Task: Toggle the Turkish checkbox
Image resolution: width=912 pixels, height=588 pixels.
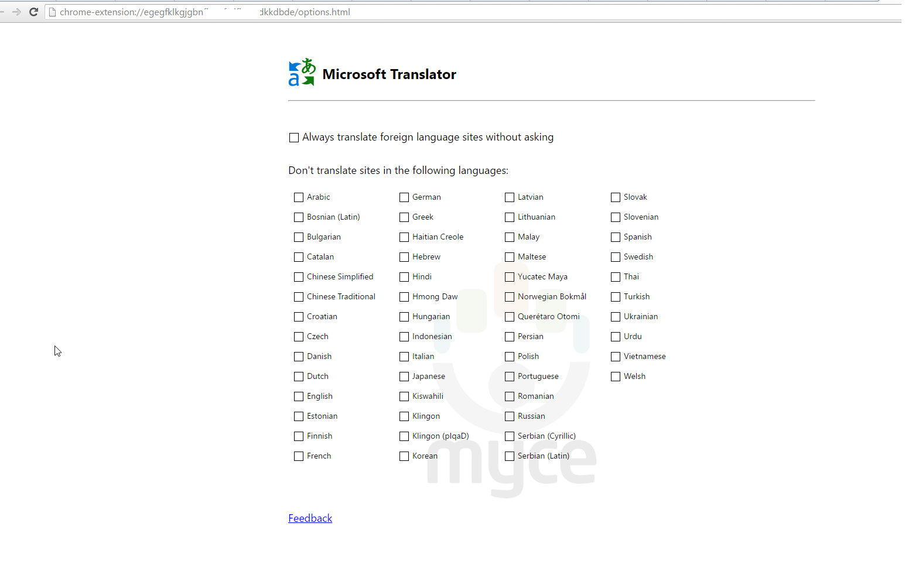Action: (616, 297)
